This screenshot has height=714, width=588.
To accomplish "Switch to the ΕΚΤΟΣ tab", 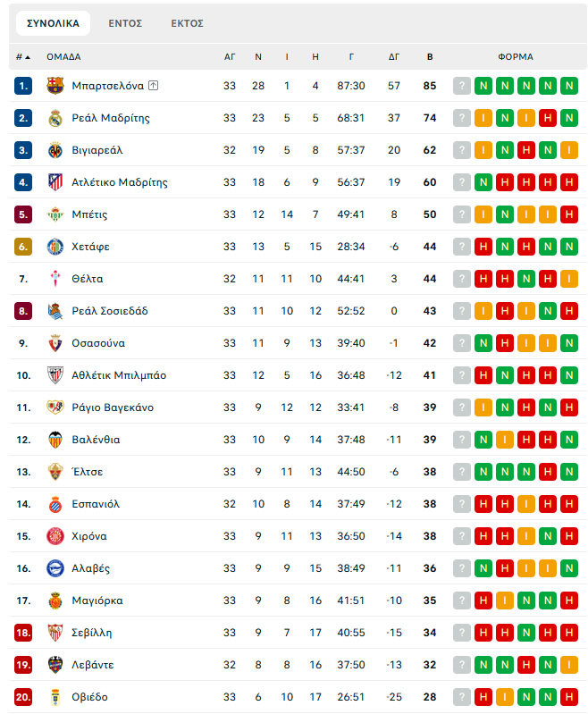I will point(188,23).
